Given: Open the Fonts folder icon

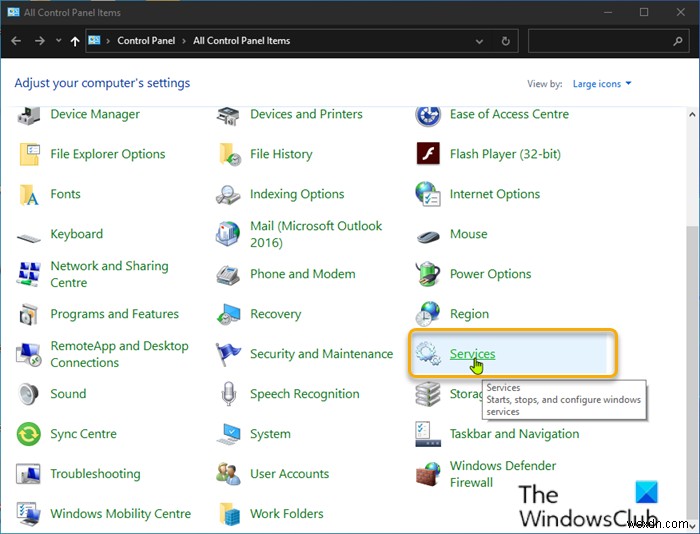Looking at the screenshot, I should click(29, 195).
